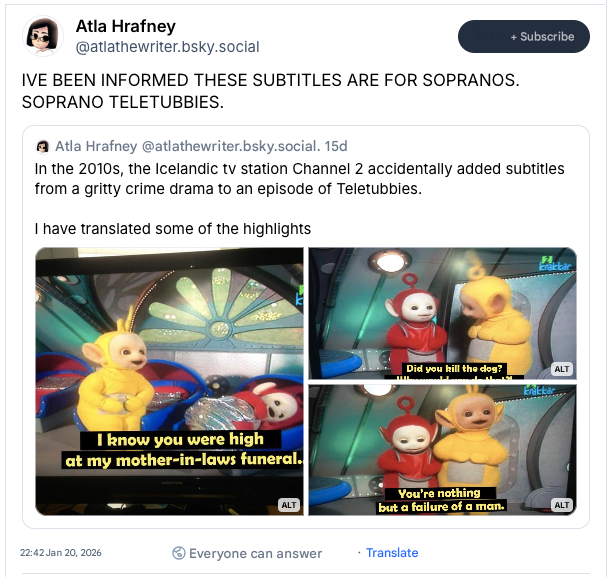Click the Everyone can answer label
Image resolution: width=613 pixels, height=577 pixels.
click(255, 553)
